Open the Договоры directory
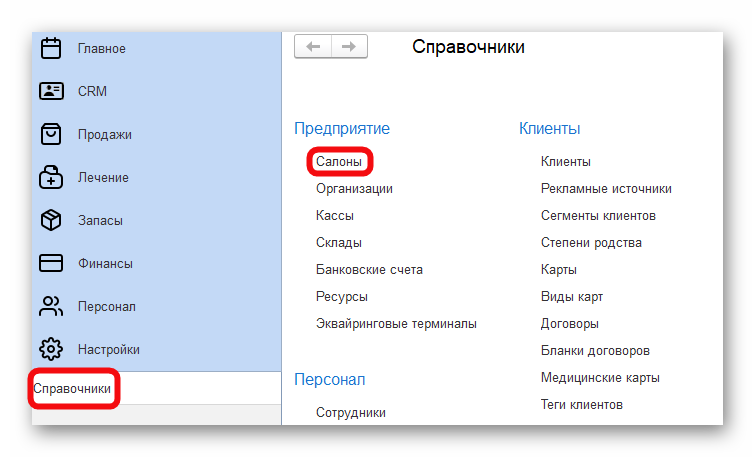This screenshot has width=755, height=457. [570, 324]
